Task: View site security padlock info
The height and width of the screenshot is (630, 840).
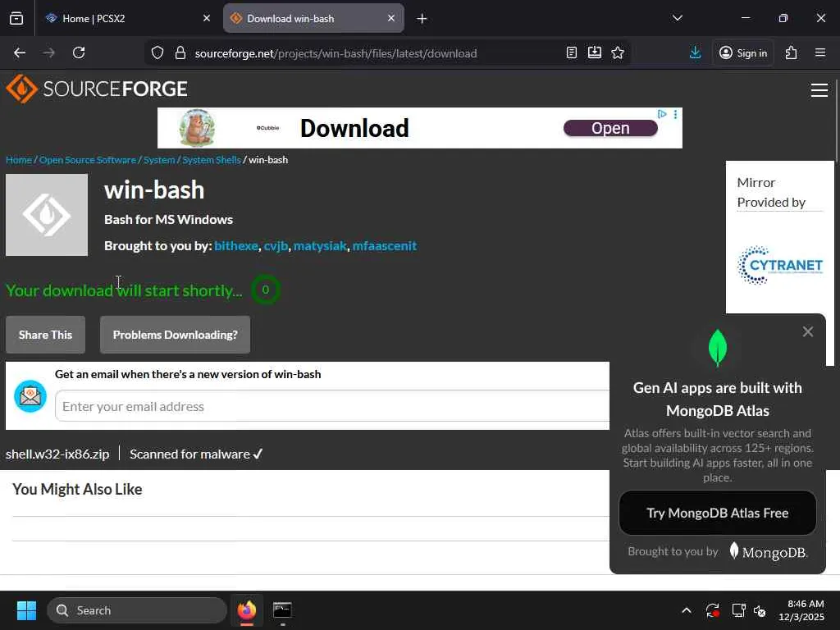Action: point(180,53)
